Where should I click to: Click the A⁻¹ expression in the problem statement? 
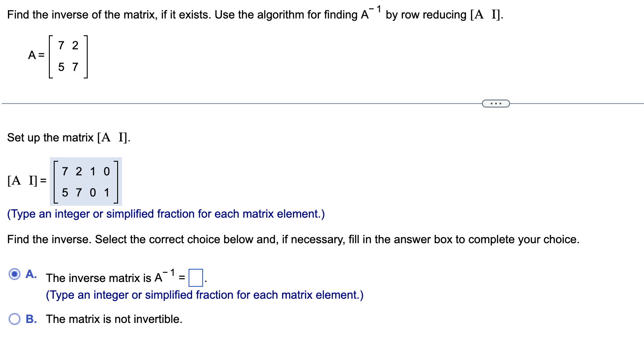click(x=370, y=13)
